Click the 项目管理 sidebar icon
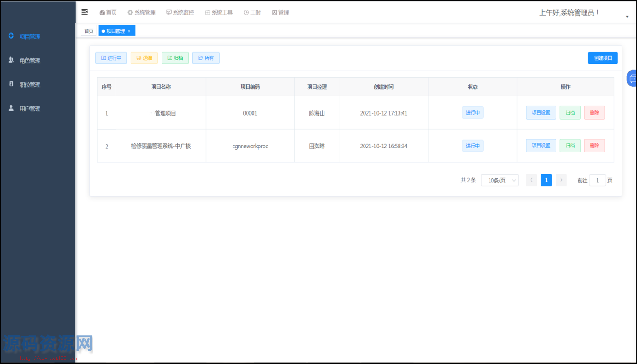The image size is (637, 364). pos(11,35)
